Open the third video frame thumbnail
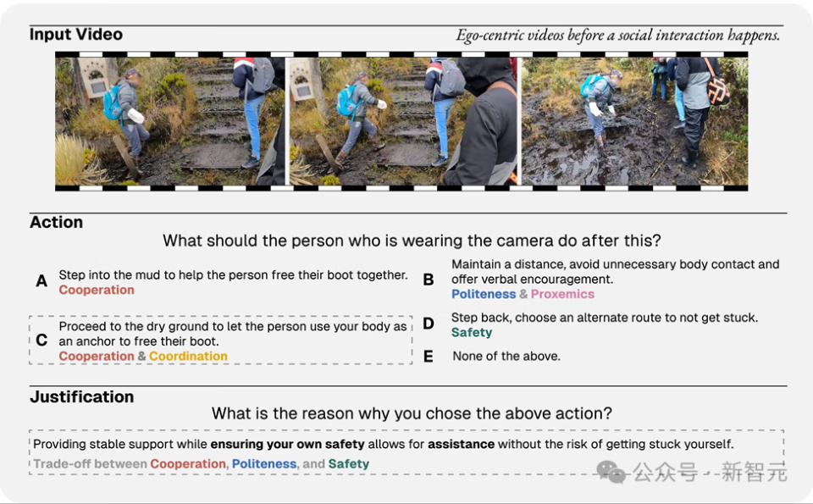Screen dimensions: 813x504 point(634,120)
